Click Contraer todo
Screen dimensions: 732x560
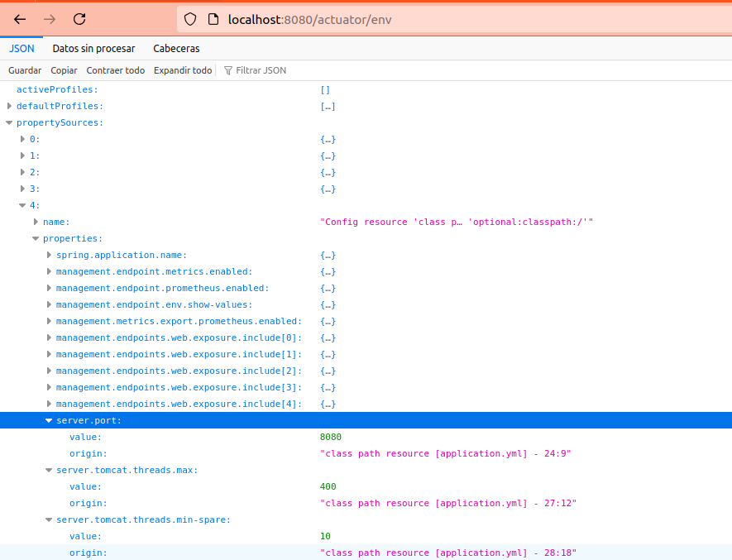tap(115, 70)
